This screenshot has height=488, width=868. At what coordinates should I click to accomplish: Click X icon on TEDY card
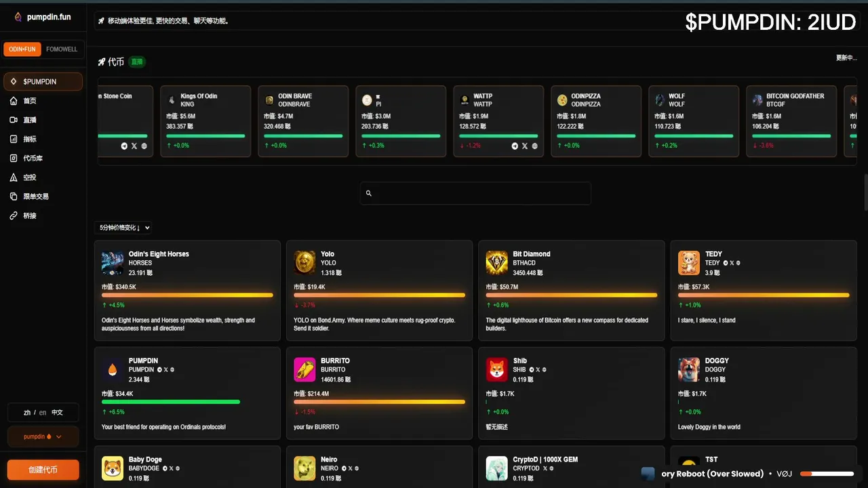[x=732, y=263]
